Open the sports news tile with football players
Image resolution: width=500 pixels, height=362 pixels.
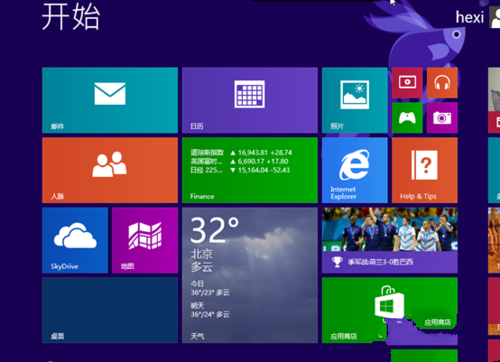[x=390, y=240]
